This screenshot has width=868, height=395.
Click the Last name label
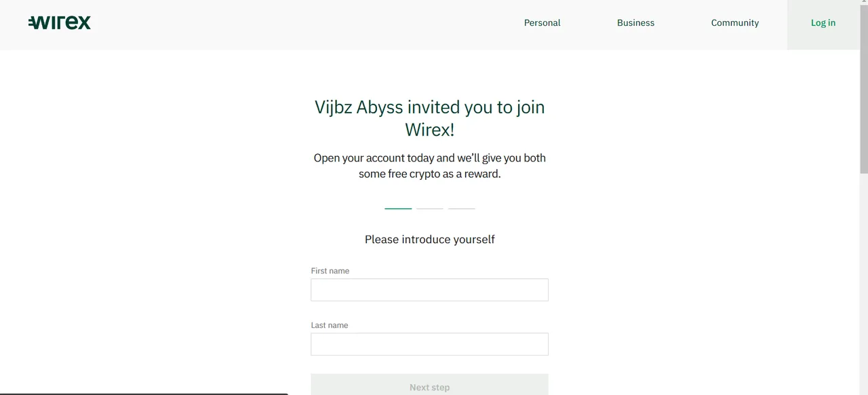point(330,325)
